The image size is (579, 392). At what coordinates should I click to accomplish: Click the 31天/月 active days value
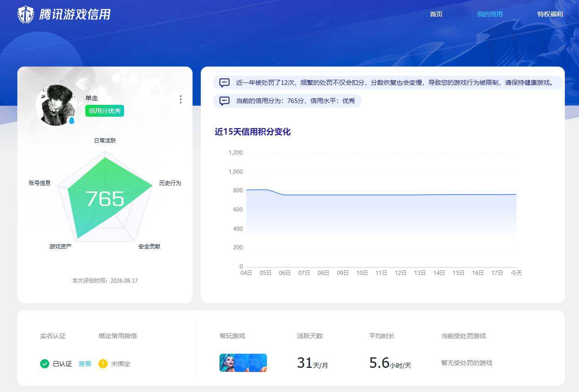point(313,363)
